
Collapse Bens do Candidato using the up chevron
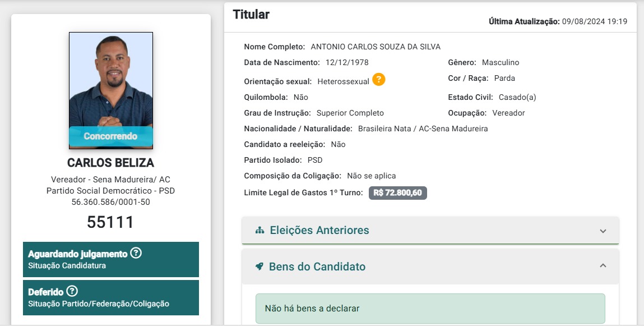(x=603, y=265)
